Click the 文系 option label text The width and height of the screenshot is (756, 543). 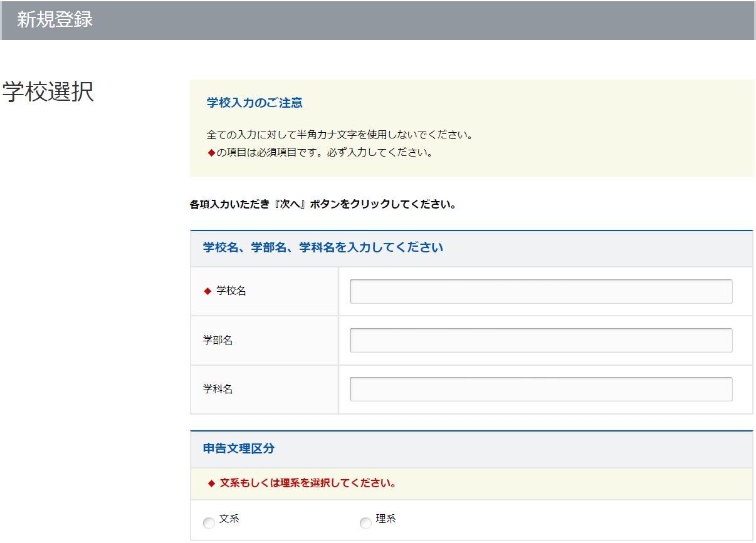click(229, 519)
